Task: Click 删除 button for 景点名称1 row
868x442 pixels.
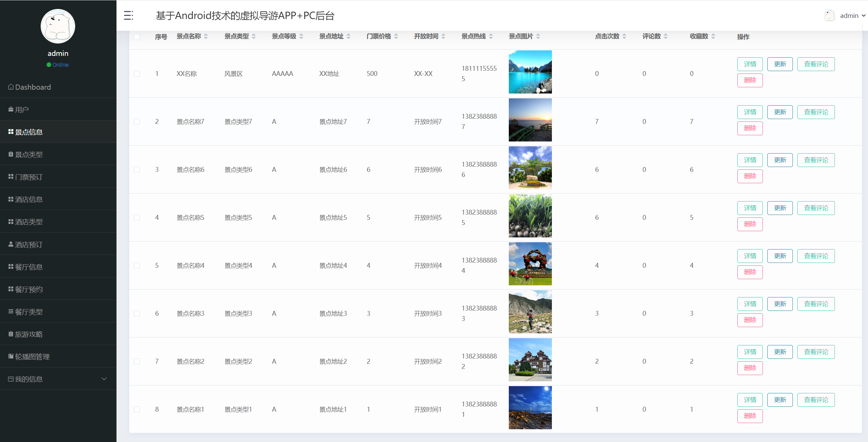Action: (750, 416)
